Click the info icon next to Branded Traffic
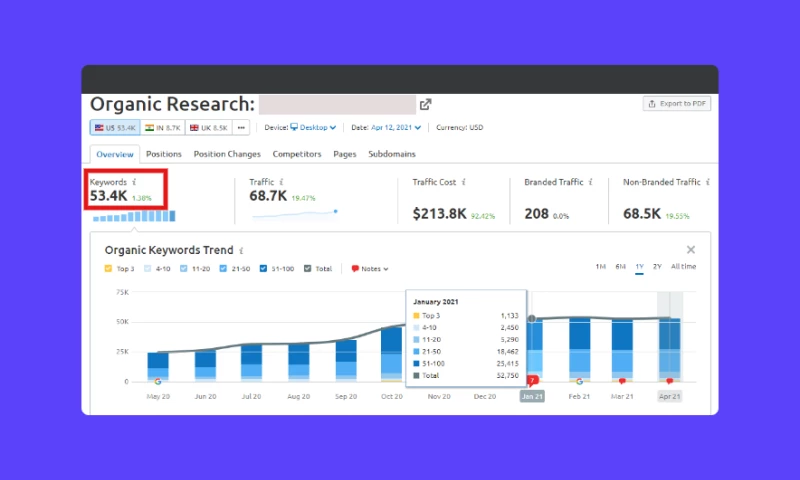This screenshot has width=800, height=480. 591,183
